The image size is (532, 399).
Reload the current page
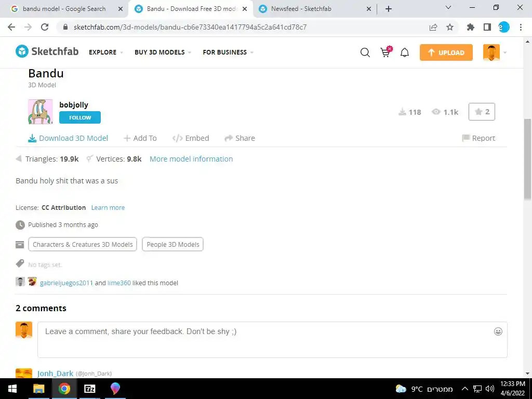click(45, 27)
